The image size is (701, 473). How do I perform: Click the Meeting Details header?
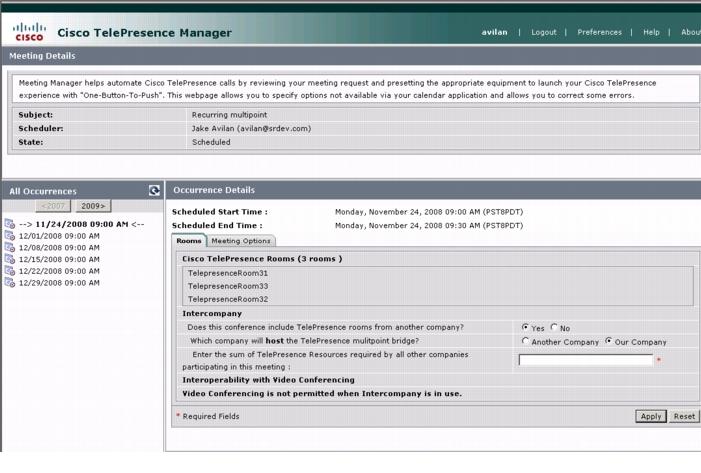click(42, 56)
